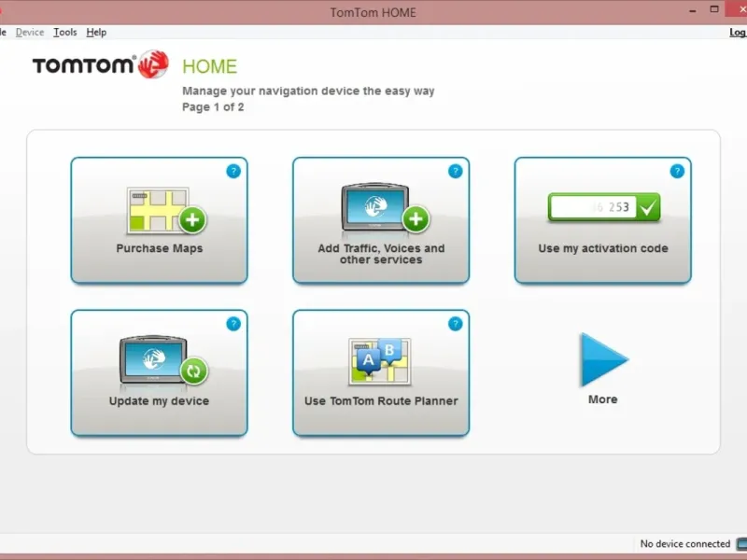
Task: Click the device status icon in status bar
Action: pyautogui.click(x=741, y=543)
